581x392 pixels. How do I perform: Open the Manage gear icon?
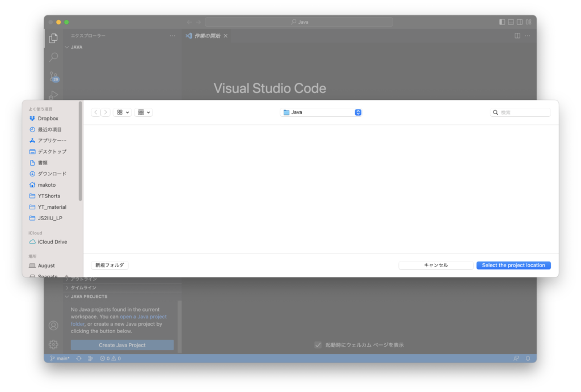pos(53,344)
